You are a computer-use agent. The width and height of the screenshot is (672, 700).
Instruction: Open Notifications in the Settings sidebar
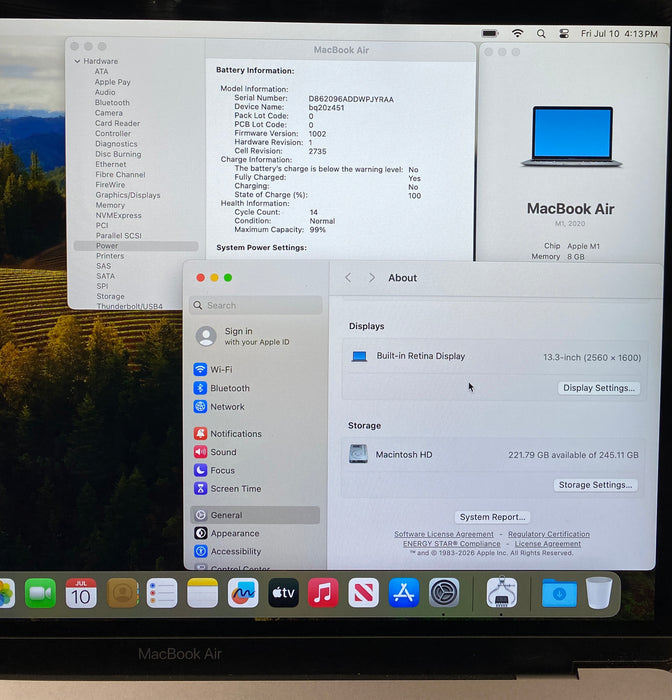pyautogui.click(x=255, y=433)
